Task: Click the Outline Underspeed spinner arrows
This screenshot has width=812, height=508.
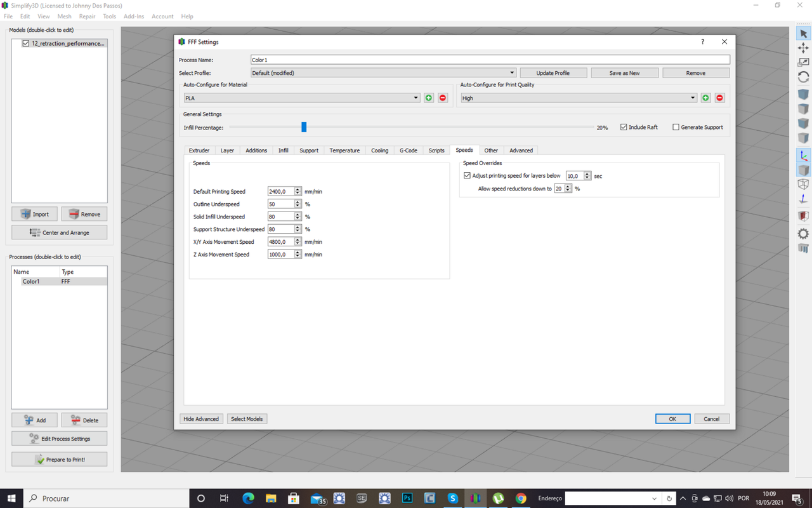Action: 298,204
